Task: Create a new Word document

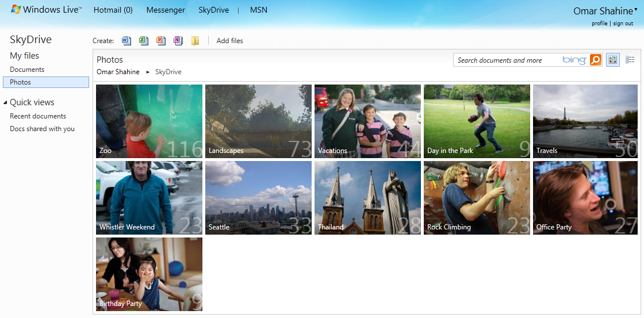Action: (126, 41)
